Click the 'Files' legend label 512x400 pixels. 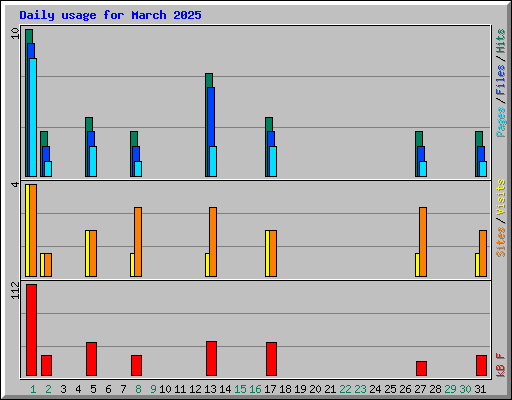(500, 80)
